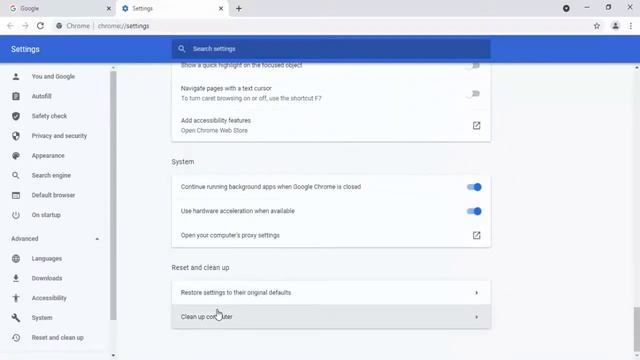640x360 pixels.
Task: Open Reset and clean up in sidebar
Action: pos(58,338)
